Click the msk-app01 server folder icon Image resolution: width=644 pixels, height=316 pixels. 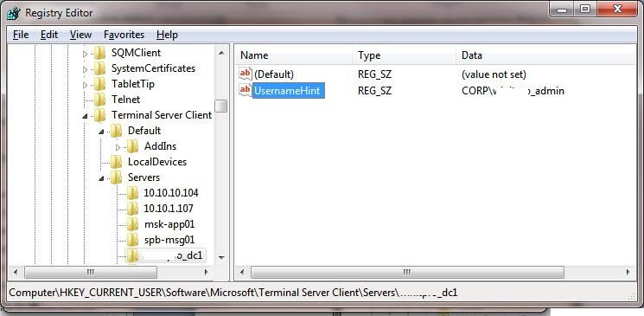(x=132, y=224)
